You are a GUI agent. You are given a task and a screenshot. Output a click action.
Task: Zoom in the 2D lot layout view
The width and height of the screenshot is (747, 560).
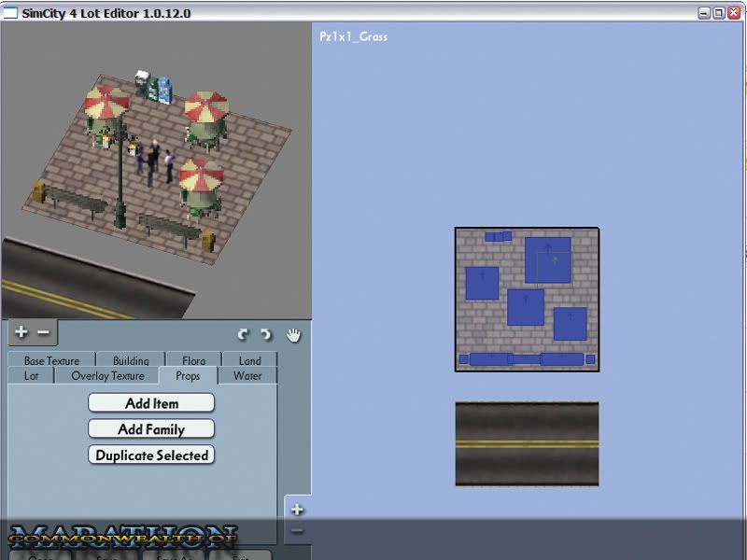tap(297, 510)
